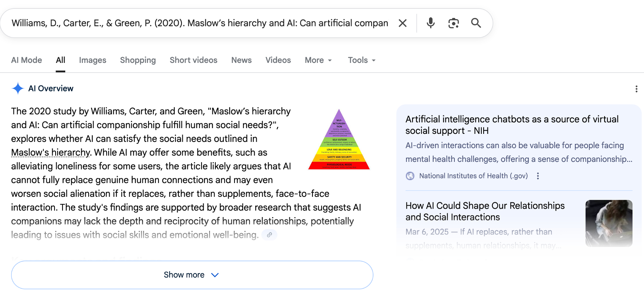Open Google Lens image search icon
644x290 pixels.
[453, 23]
